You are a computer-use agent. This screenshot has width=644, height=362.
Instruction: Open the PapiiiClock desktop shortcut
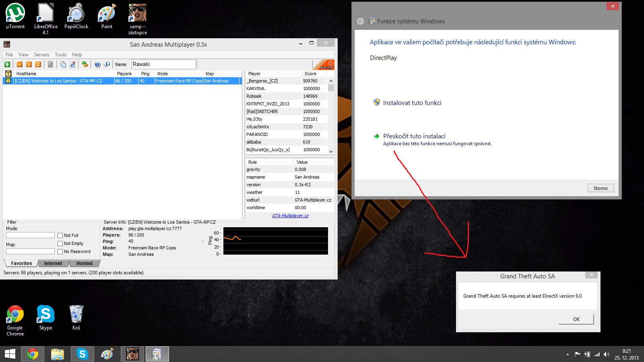[76, 16]
